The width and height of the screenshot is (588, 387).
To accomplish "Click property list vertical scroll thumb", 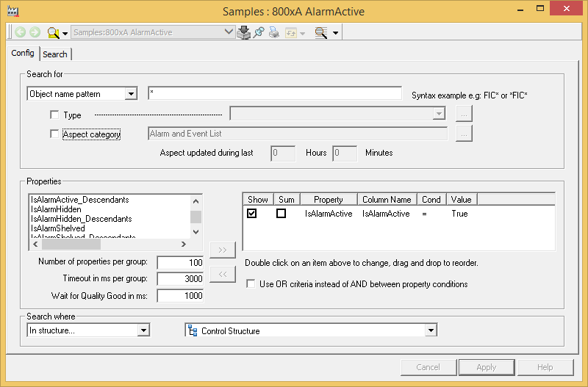I will [196, 217].
